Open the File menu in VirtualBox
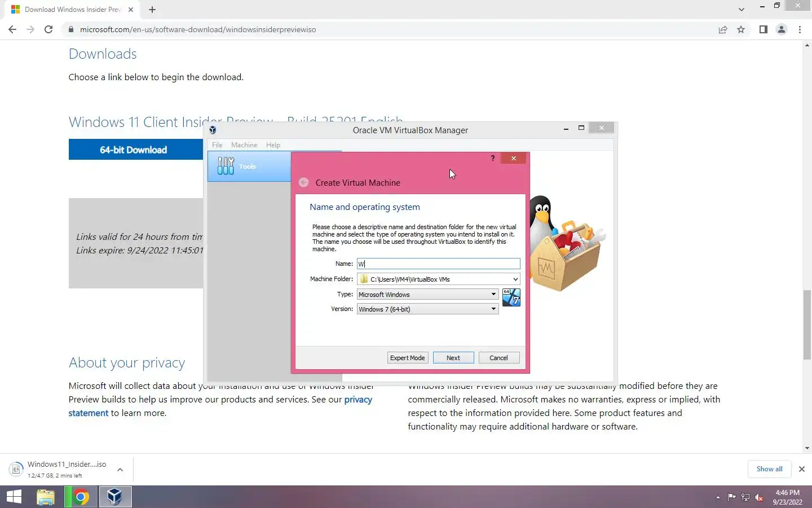The height and width of the screenshot is (508, 812). click(217, 145)
